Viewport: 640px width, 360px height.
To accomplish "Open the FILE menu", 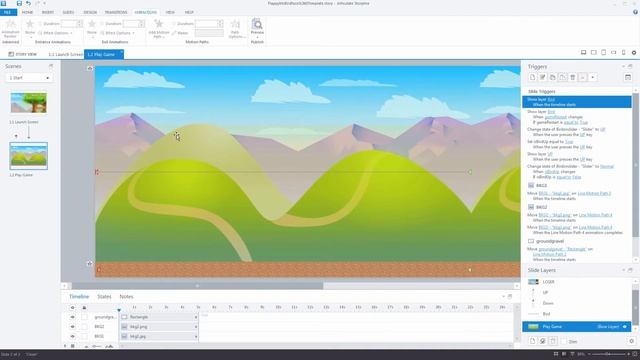I will (x=8, y=12).
